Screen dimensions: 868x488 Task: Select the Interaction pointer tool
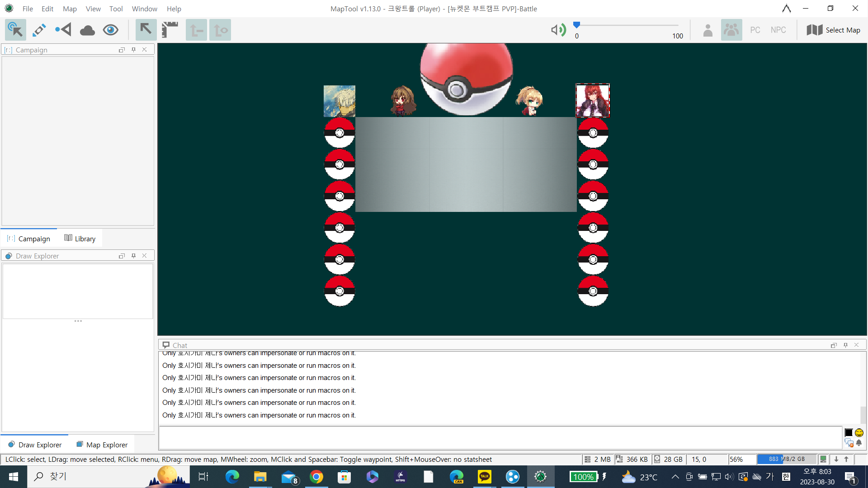(15, 30)
